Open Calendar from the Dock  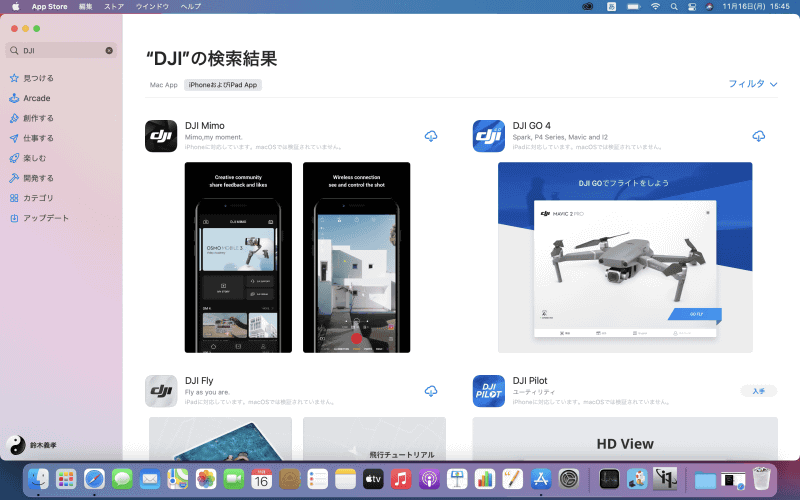(262, 479)
